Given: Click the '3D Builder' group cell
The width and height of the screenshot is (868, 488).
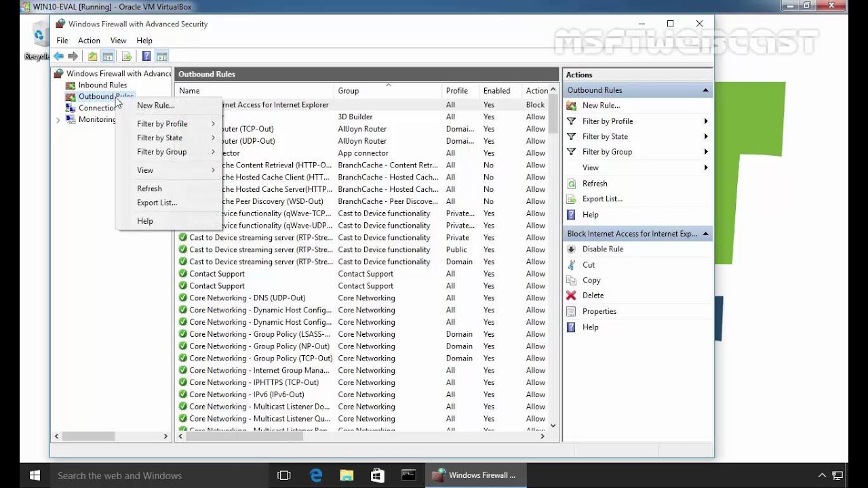Looking at the screenshot, I should click(355, 117).
